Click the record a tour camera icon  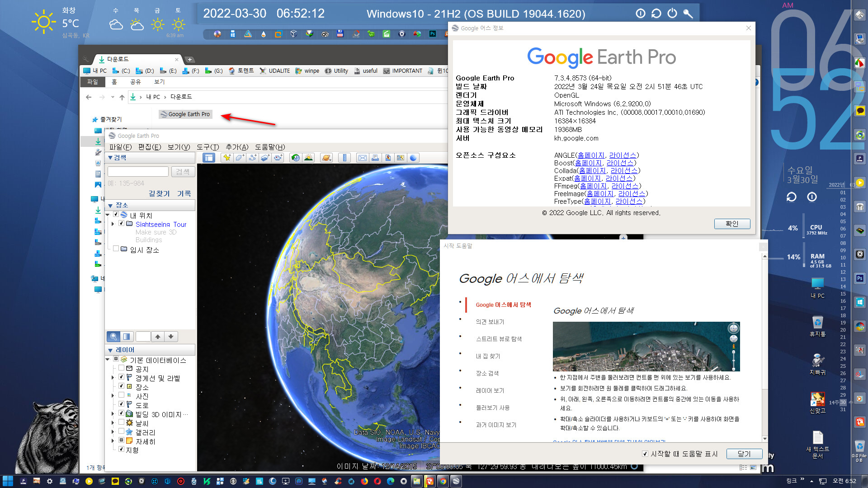(278, 158)
